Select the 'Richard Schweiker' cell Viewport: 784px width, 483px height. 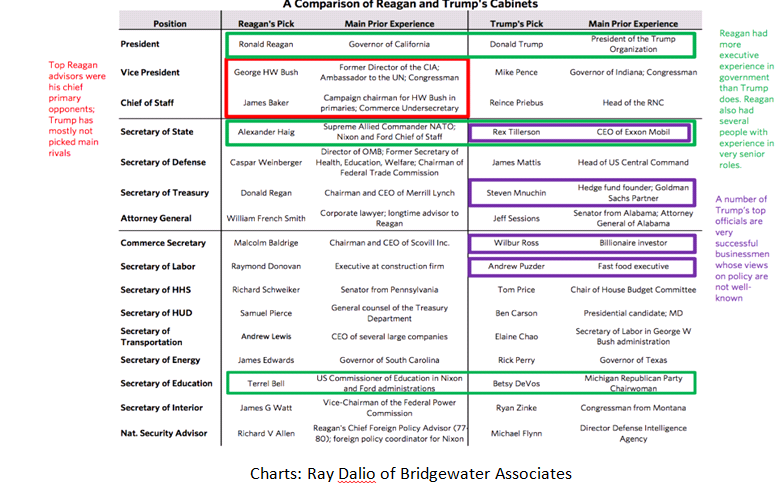[x=266, y=290]
